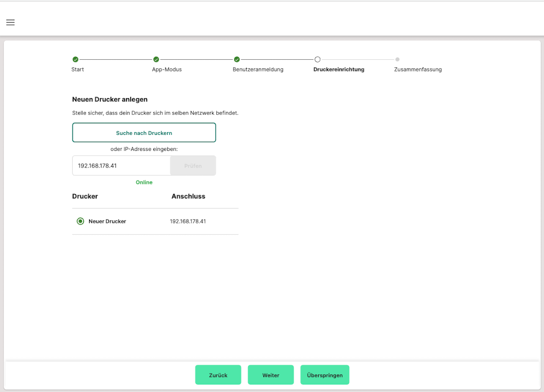544x392 pixels.
Task: Click the checkmark icon above Benutzeranmeldung
Action: click(236, 59)
